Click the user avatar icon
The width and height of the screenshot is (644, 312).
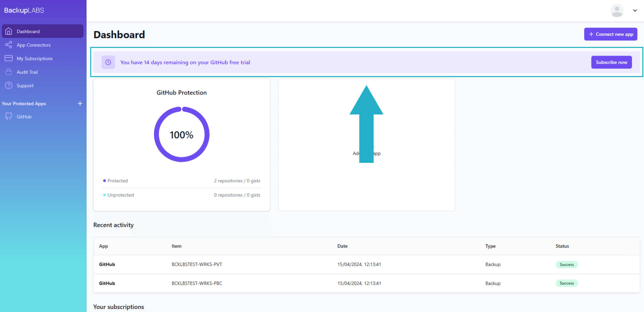[x=617, y=10]
